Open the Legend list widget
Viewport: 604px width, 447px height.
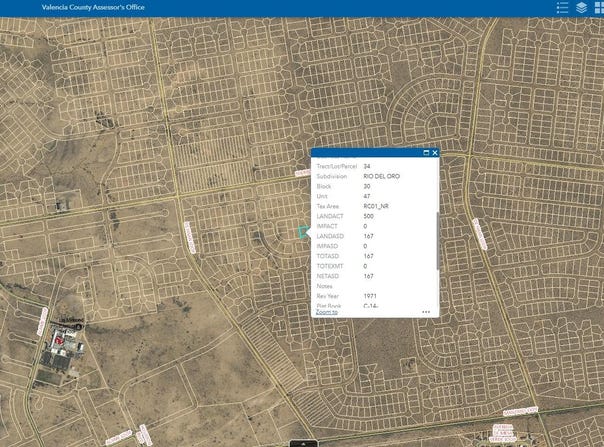562,8
